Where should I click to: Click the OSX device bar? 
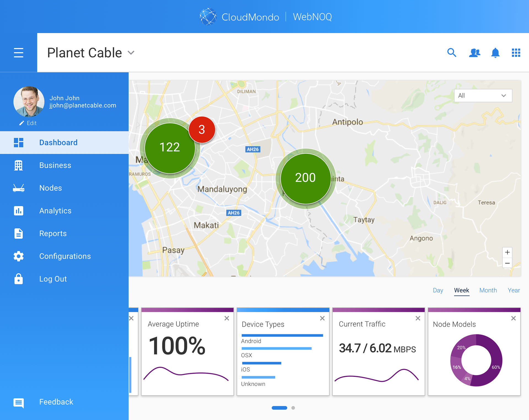click(277, 349)
